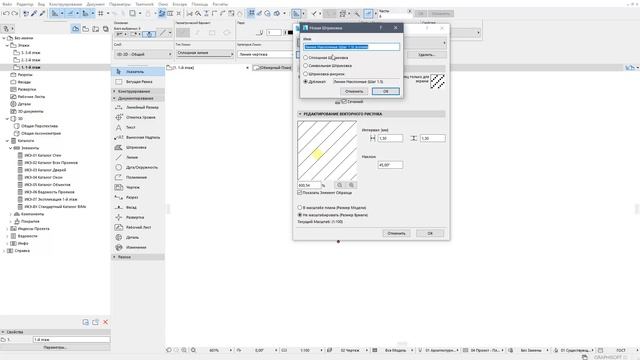Collapse the Этажи tree node
Viewport: 640px width, 360px height.
[7, 45]
